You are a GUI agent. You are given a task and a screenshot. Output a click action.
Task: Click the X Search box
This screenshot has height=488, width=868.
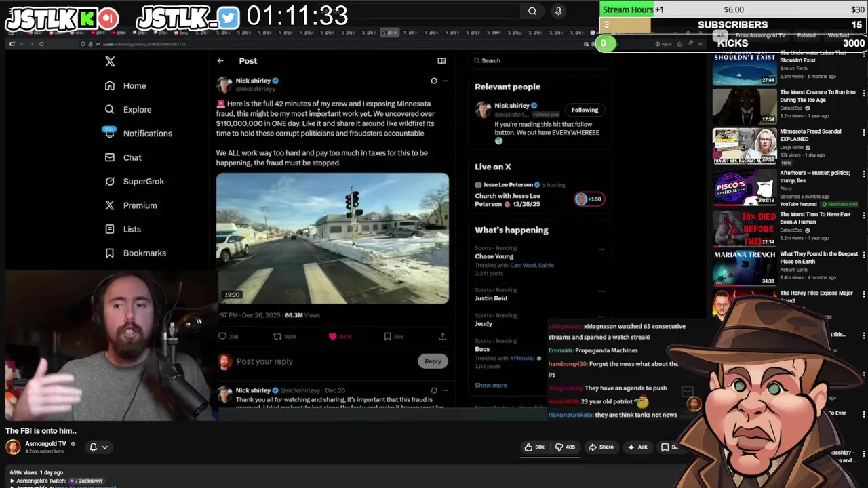point(541,60)
